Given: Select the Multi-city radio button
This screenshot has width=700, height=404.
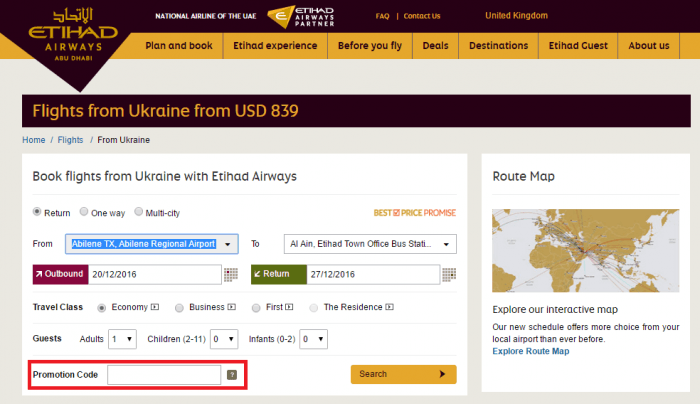Looking at the screenshot, I should [x=138, y=212].
